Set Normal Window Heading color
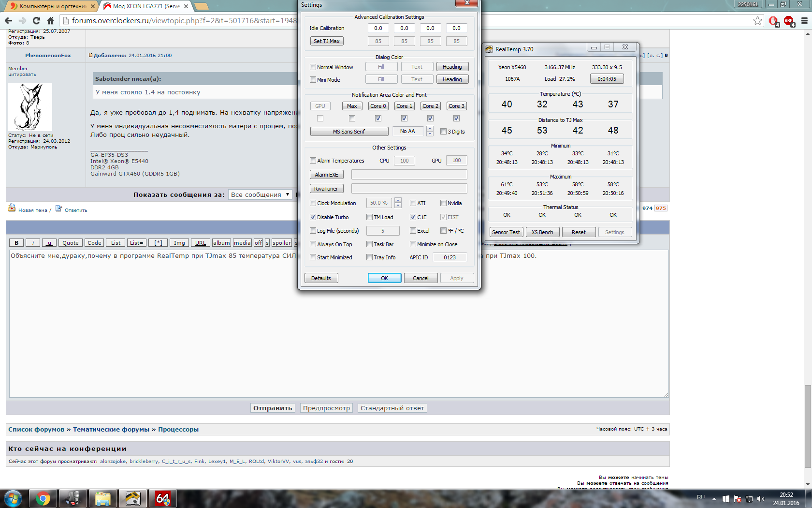The width and height of the screenshot is (812, 508). [x=452, y=67]
